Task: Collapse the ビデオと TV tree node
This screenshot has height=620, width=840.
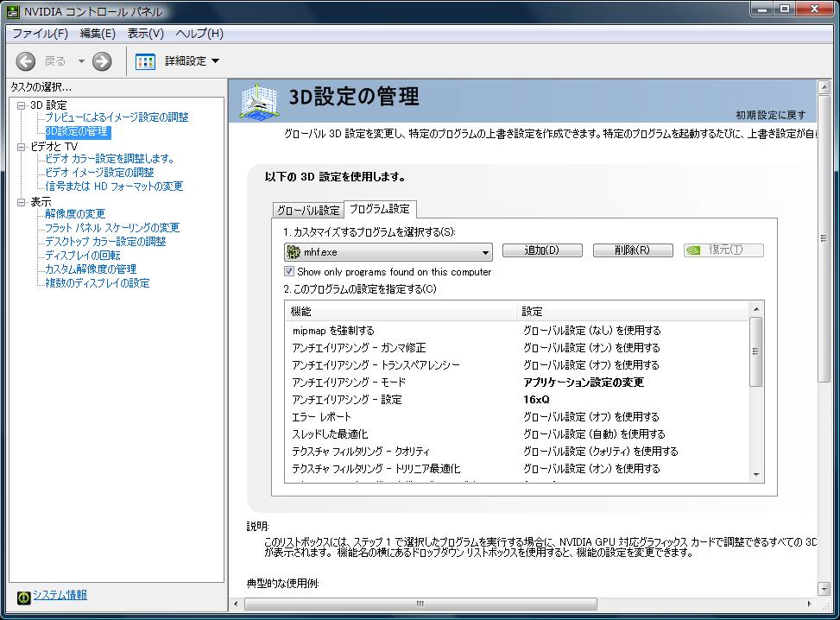Action: (x=21, y=147)
